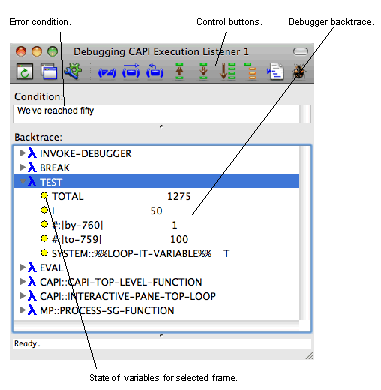The height and width of the screenshot is (390, 381).
Task: Expand the INVOKE-DEBUGGER frame
Action: pos(23,153)
